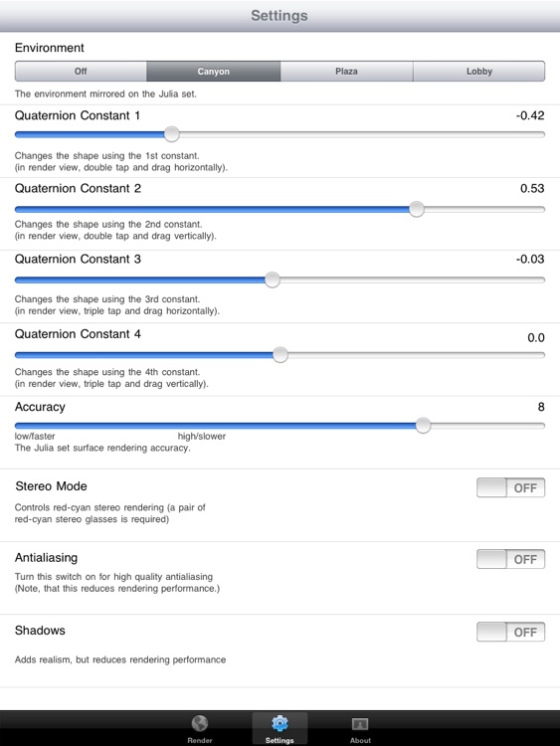The height and width of the screenshot is (746, 560).
Task: Click the Stereo Mode label
Action: click(51, 486)
